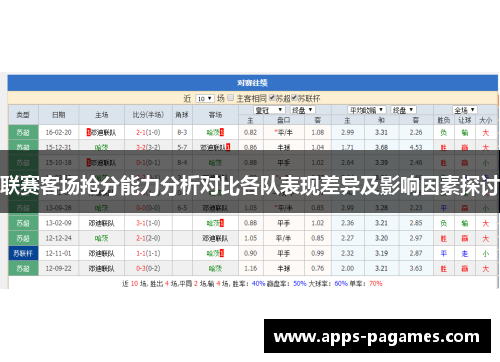Open the 终盘 dropdown beside 平均欧赔
This screenshot has height=362, width=500.
click(x=403, y=110)
